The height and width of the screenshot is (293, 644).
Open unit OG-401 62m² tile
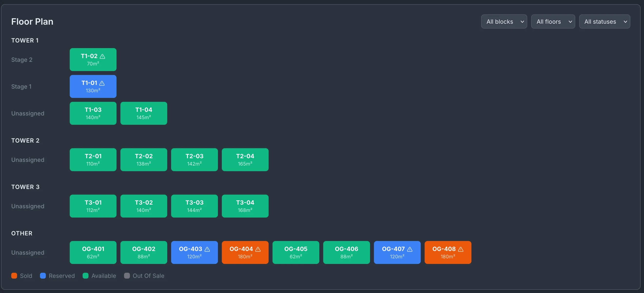pos(93,252)
